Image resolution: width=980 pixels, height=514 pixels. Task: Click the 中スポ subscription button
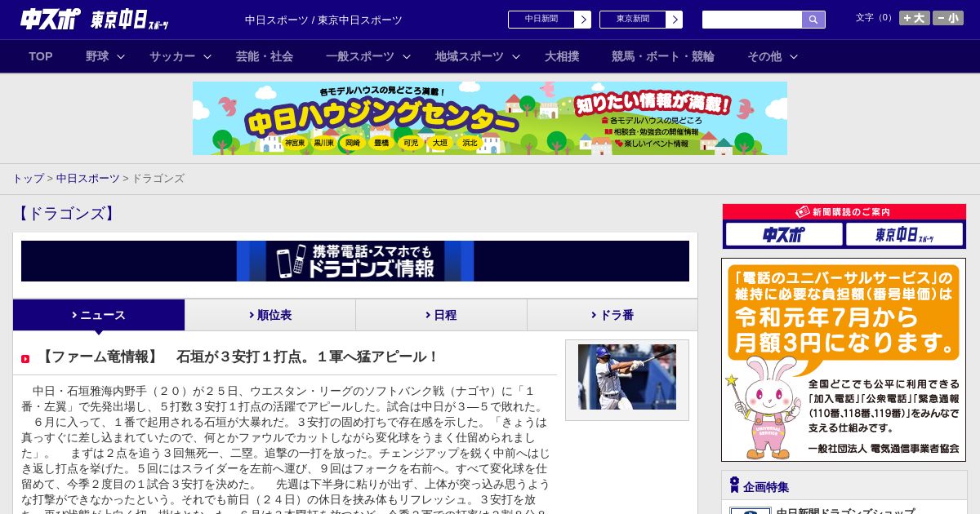pos(784,235)
